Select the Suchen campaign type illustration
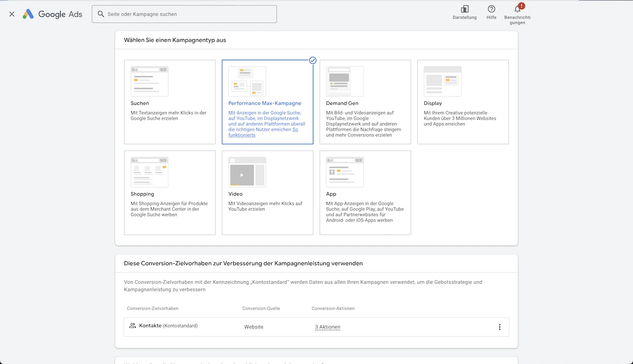Viewport: 633px width, 364px height. point(149,81)
